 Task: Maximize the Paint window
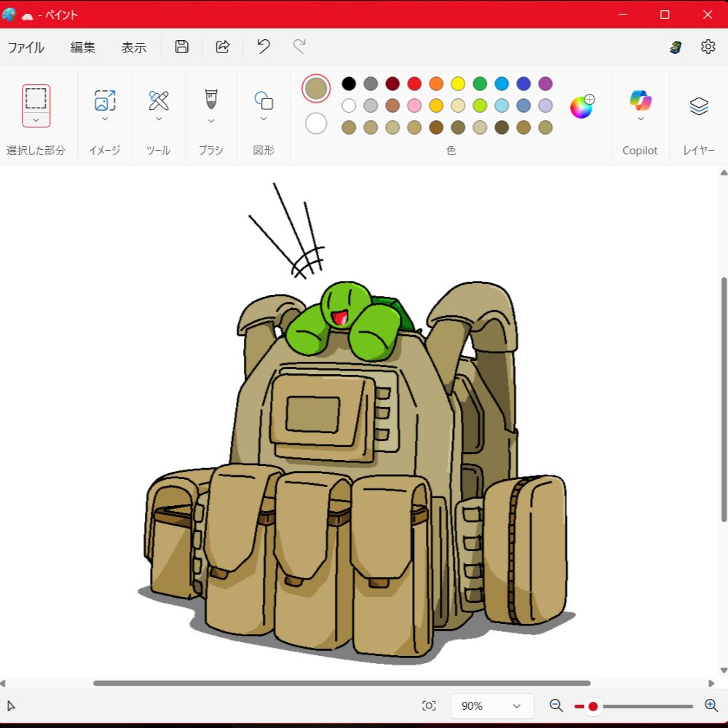[x=665, y=15]
